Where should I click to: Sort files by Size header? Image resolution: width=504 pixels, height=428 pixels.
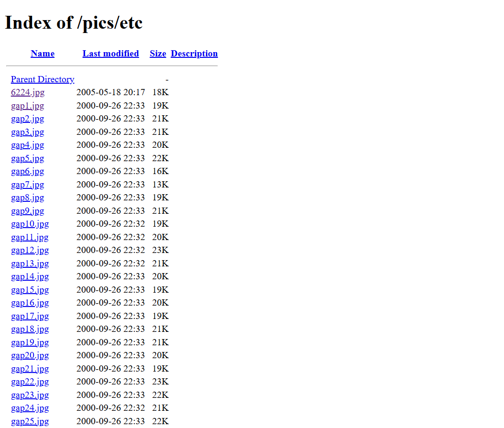pyautogui.click(x=158, y=54)
